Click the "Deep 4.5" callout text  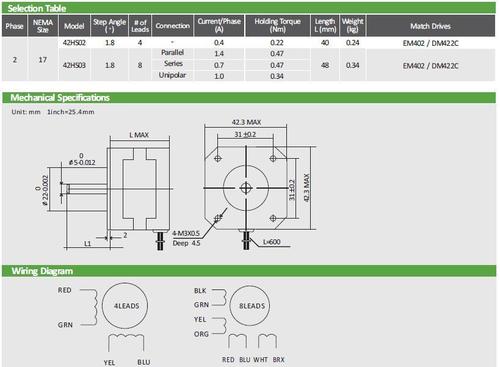pos(186,243)
